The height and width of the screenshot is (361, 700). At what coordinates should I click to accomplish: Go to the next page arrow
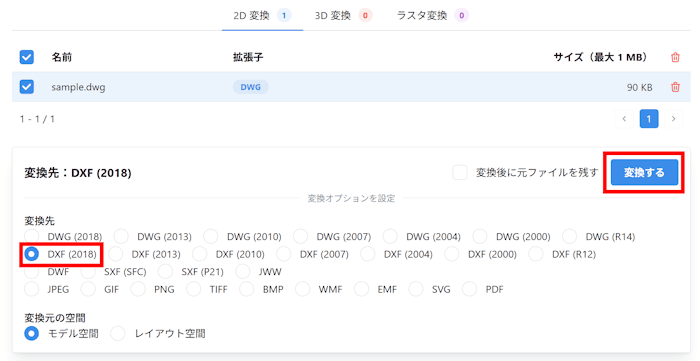click(673, 119)
